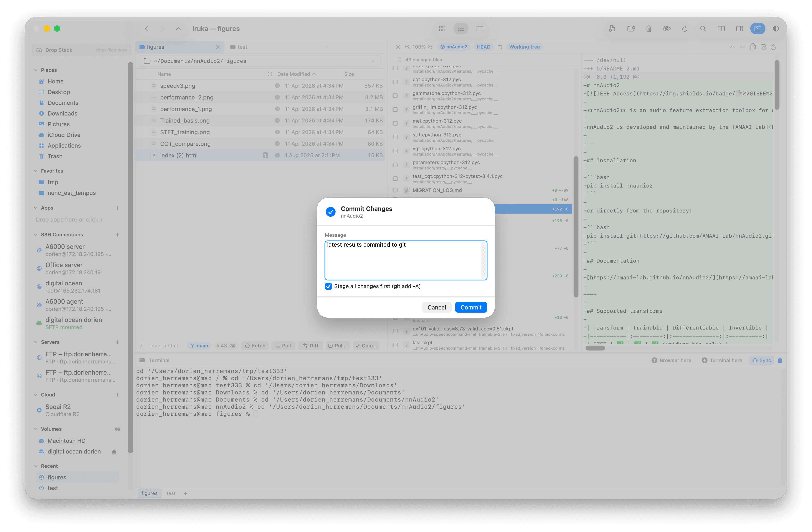Viewport: 812px width, 532px height.
Task: Toggle the dark/light appearance icon
Action: pyautogui.click(x=776, y=29)
